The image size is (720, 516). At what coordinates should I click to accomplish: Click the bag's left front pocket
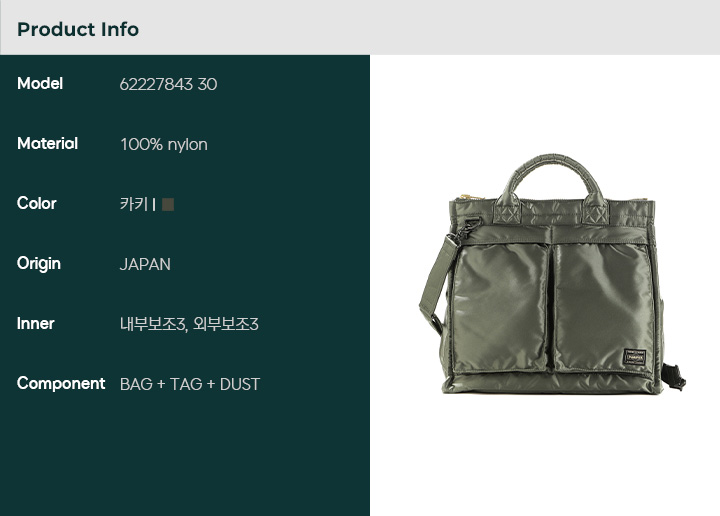pyautogui.click(x=501, y=308)
